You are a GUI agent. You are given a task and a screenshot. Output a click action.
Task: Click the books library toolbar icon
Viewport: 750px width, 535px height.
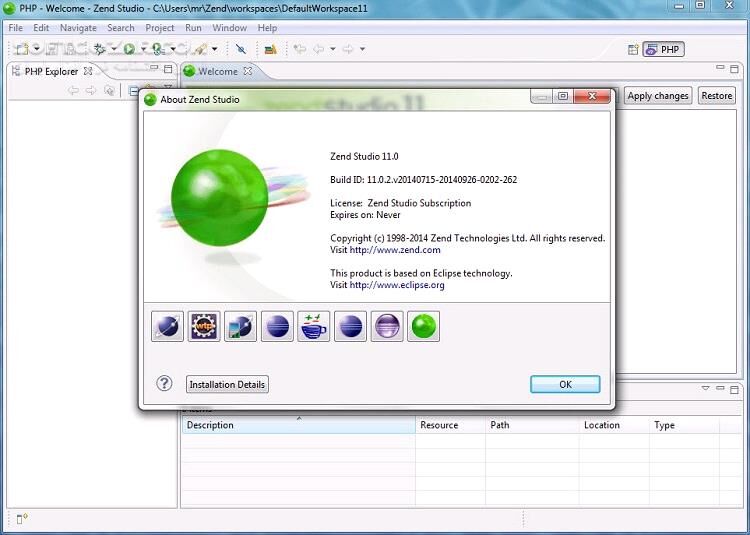tap(270, 49)
